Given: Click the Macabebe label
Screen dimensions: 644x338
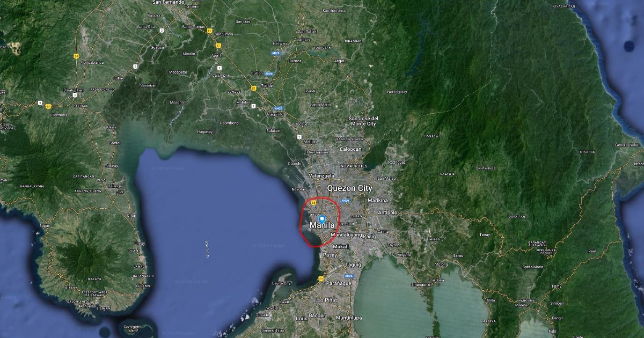Looking at the screenshot, I should 178,72.
